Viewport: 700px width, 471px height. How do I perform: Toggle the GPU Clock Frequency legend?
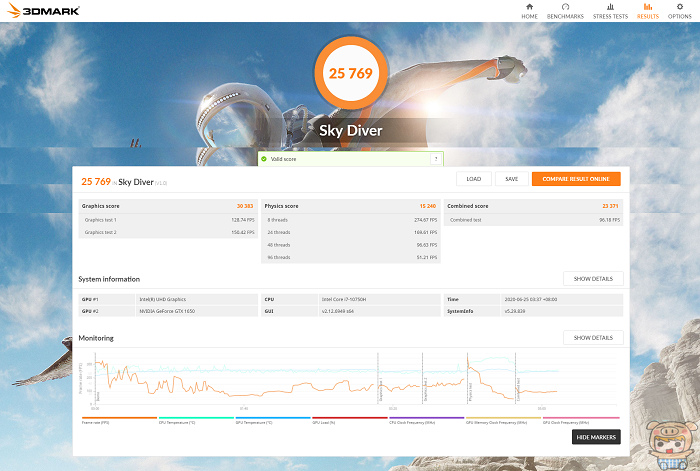click(x=581, y=420)
